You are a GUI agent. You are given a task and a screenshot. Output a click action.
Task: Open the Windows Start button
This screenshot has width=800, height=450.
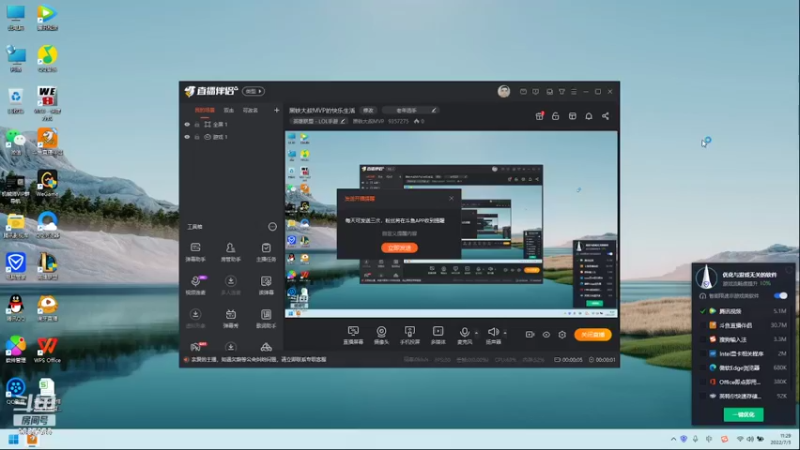(13, 439)
